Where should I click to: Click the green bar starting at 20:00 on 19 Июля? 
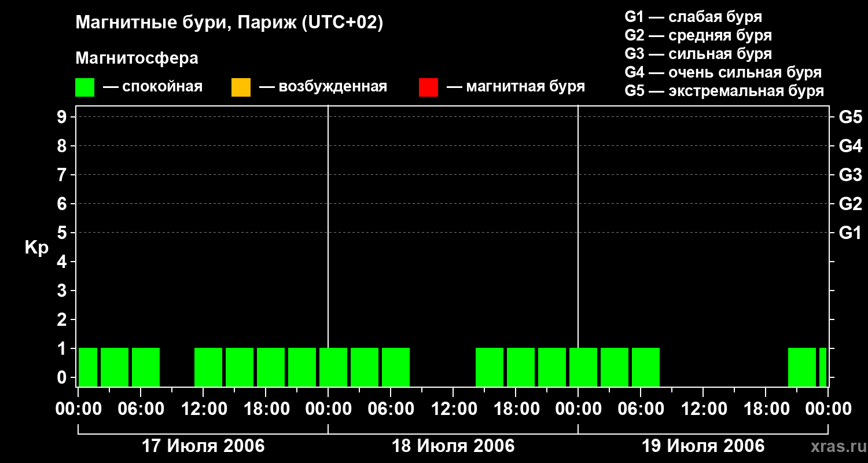click(802, 367)
